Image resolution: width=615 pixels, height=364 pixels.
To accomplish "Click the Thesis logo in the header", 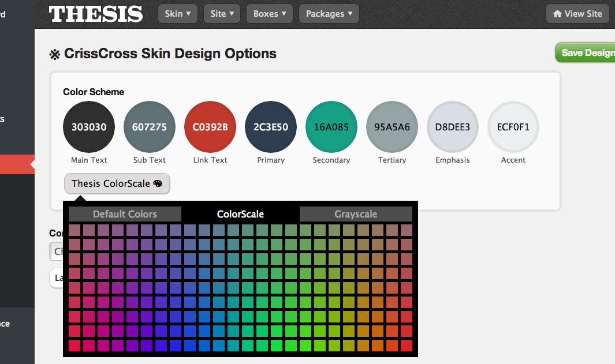I will [96, 13].
